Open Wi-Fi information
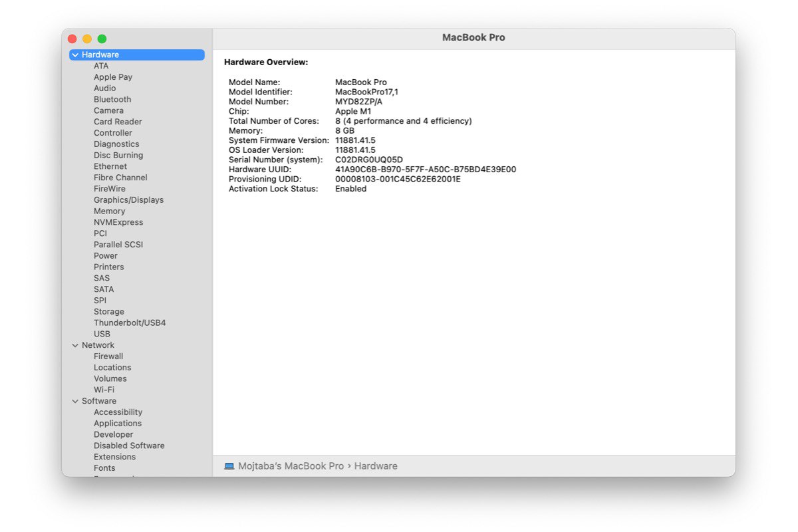798x532 pixels. point(104,390)
